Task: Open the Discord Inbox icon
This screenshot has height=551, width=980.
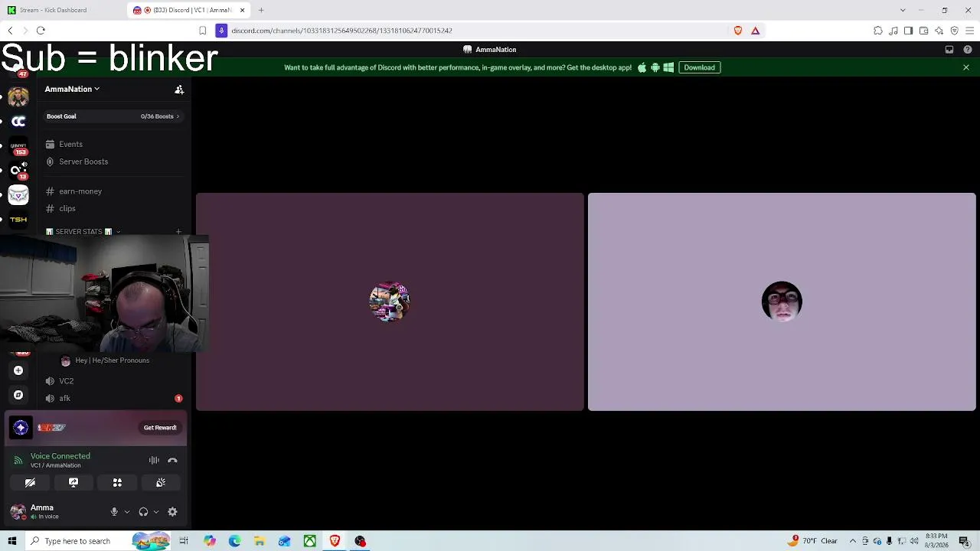Action: (x=949, y=50)
